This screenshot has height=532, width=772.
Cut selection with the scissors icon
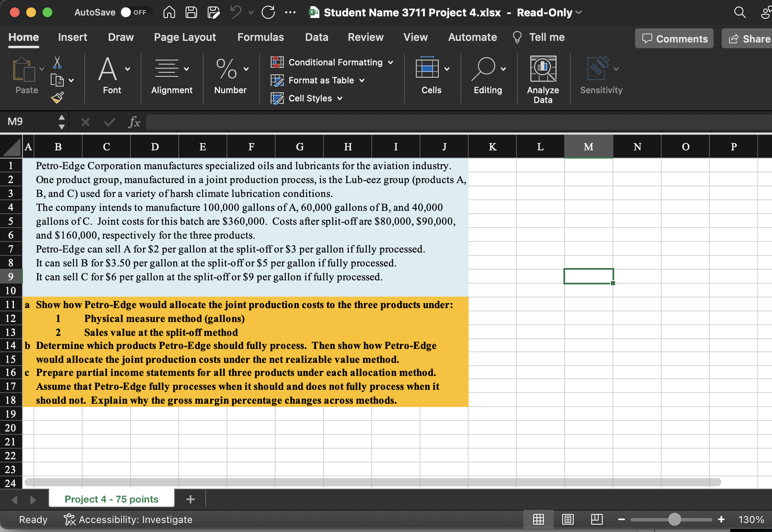coord(57,62)
